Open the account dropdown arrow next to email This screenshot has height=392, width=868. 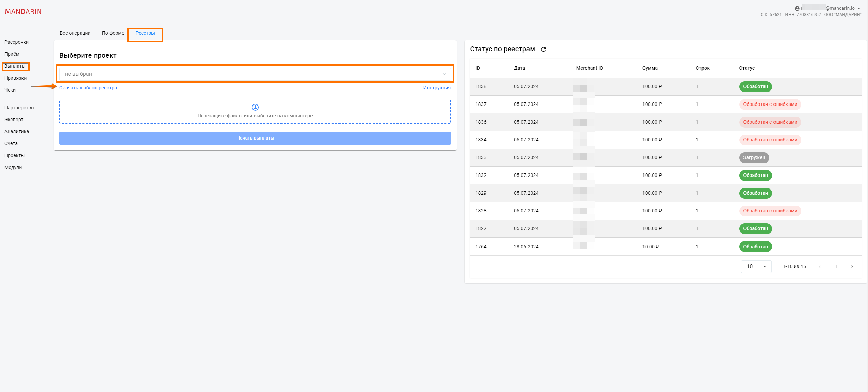pos(858,9)
